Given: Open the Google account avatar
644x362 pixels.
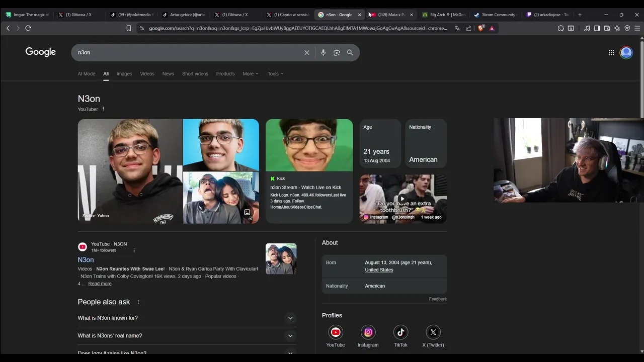Looking at the screenshot, I should (x=626, y=52).
